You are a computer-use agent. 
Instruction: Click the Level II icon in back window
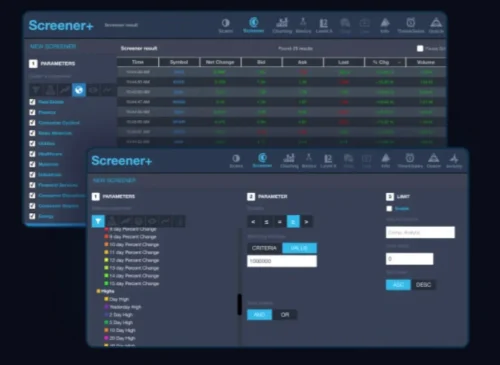click(x=324, y=26)
